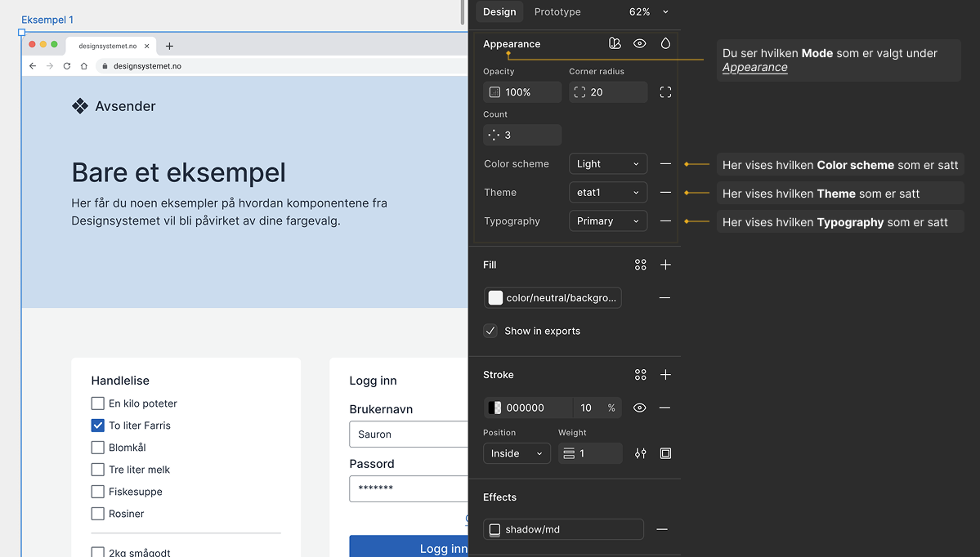Click the color/neutral/background fill swatch

495,298
